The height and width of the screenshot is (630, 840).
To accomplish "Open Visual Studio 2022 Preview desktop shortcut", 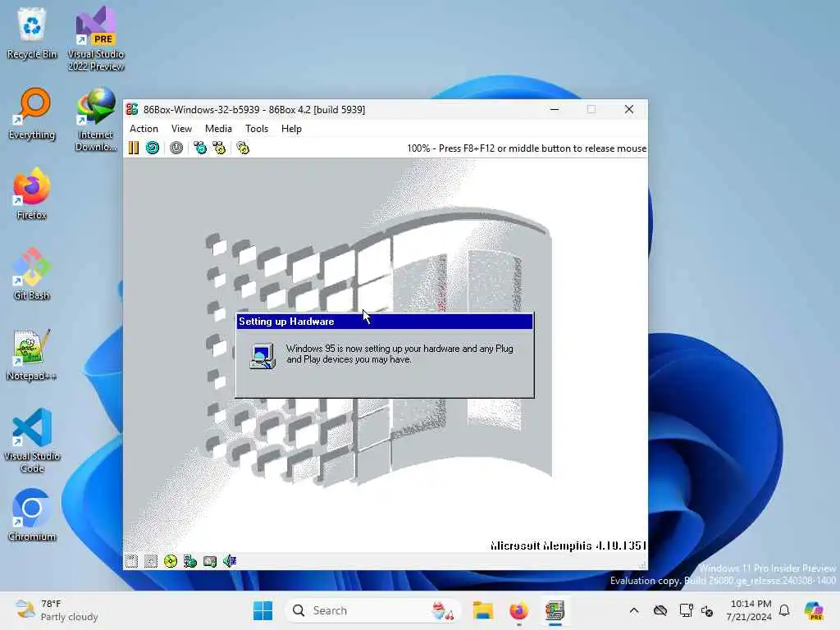I will coord(96,39).
